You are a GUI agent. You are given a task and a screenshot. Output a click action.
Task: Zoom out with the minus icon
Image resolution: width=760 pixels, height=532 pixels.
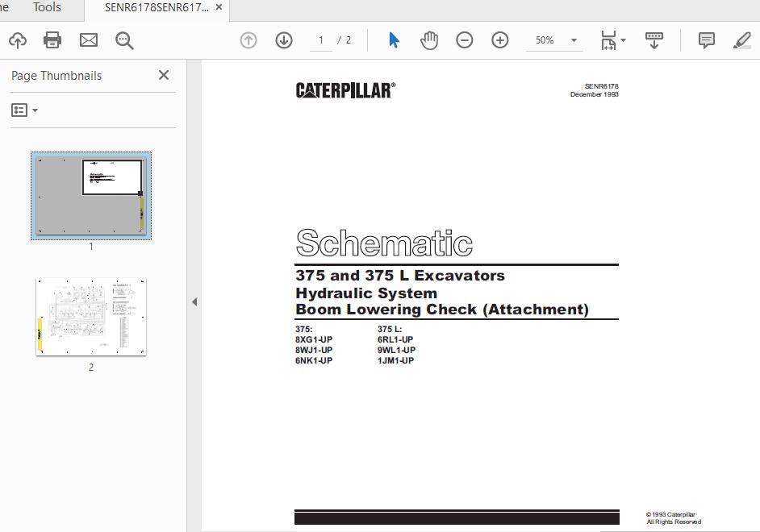[x=465, y=39]
